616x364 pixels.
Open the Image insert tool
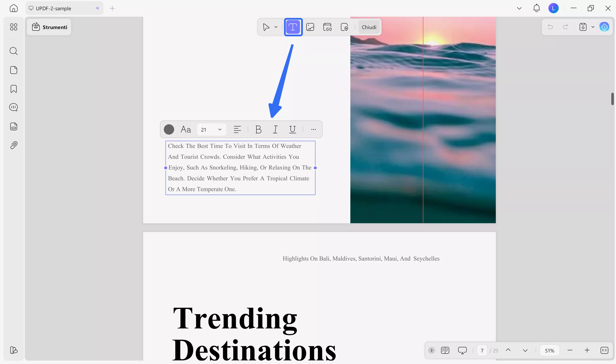[310, 27]
